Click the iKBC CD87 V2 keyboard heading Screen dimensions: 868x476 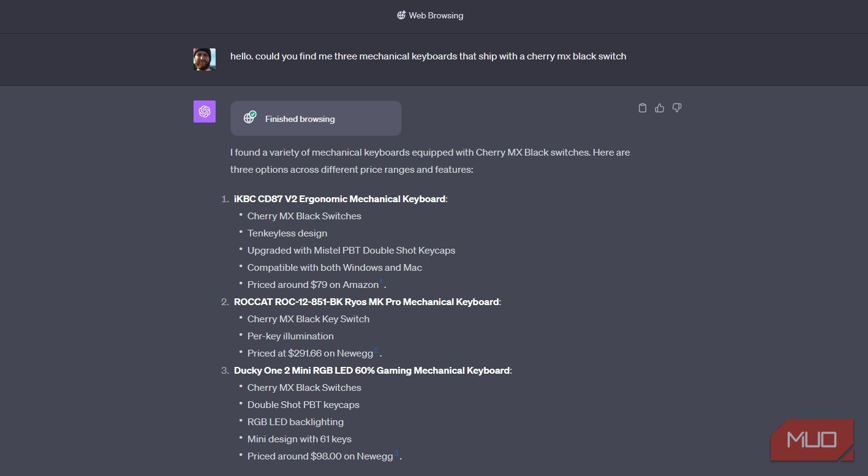coord(339,198)
